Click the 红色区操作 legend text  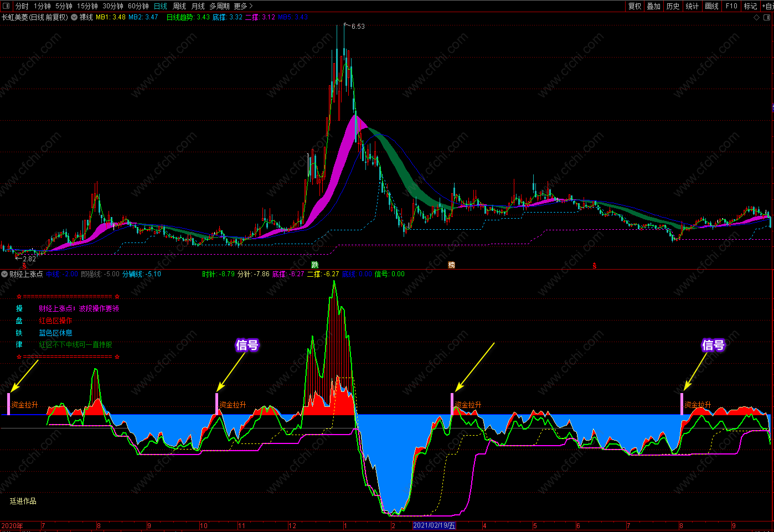click(55, 321)
